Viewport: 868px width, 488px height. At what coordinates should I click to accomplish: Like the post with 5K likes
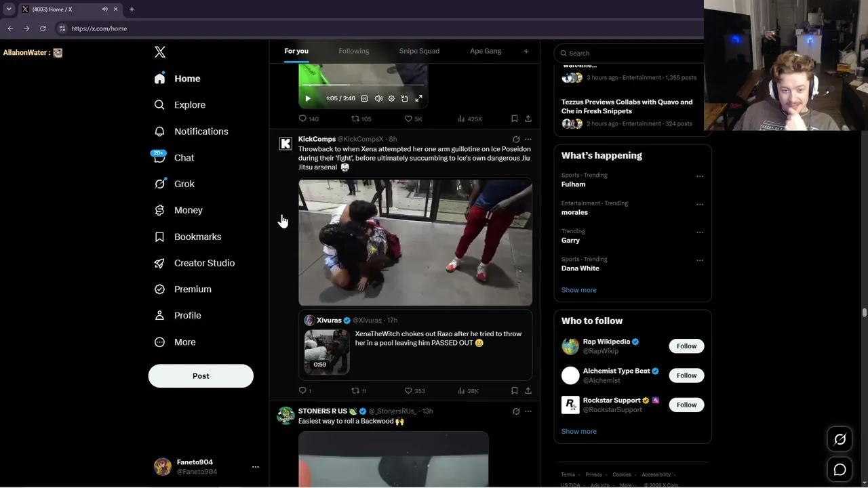(413, 119)
